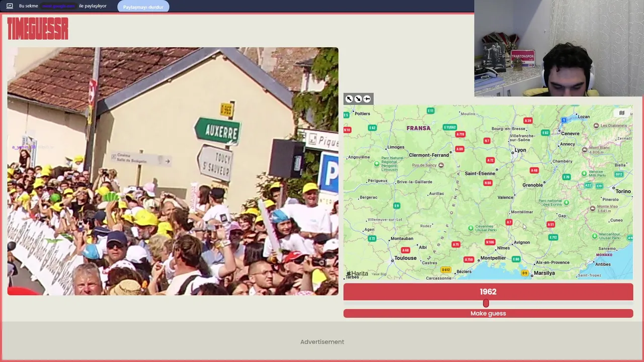Click Montpellier on the map
Image resolution: width=644 pixels, height=362 pixels.
pyautogui.click(x=493, y=258)
